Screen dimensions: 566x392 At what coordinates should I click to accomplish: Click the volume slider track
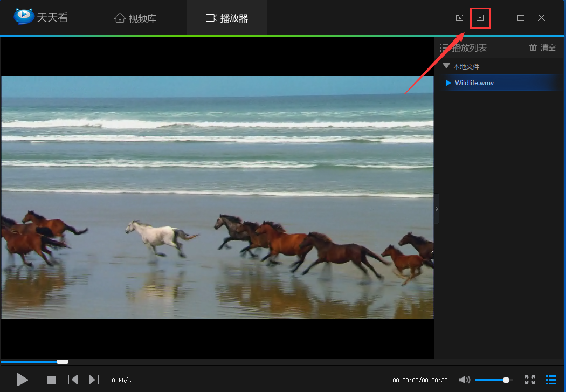[491, 380]
